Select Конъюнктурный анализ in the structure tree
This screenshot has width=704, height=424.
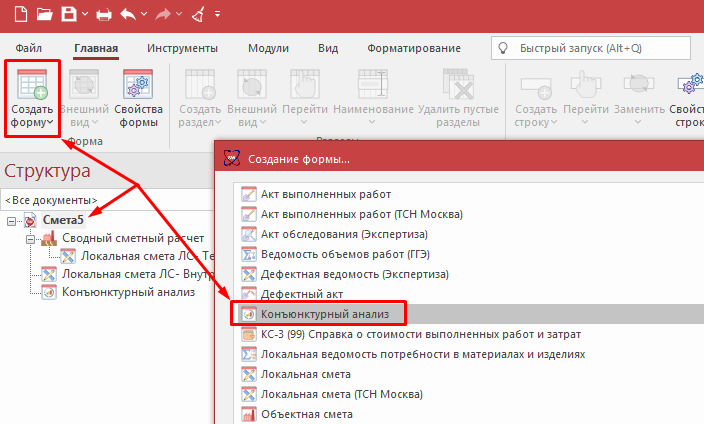[x=128, y=291]
